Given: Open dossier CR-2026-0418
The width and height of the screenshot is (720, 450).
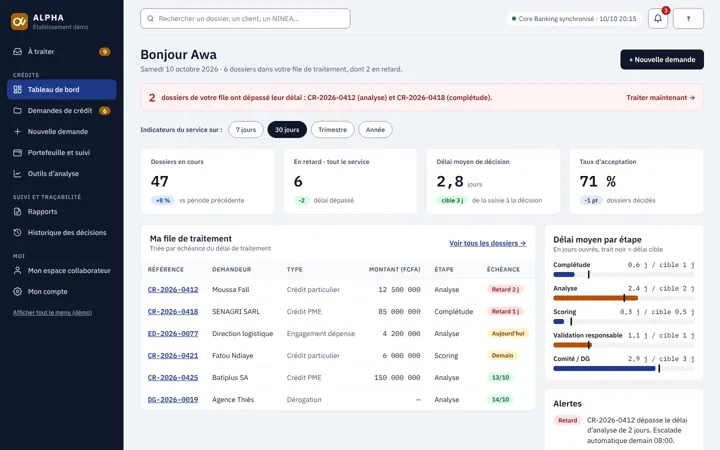Looking at the screenshot, I should [x=173, y=312].
